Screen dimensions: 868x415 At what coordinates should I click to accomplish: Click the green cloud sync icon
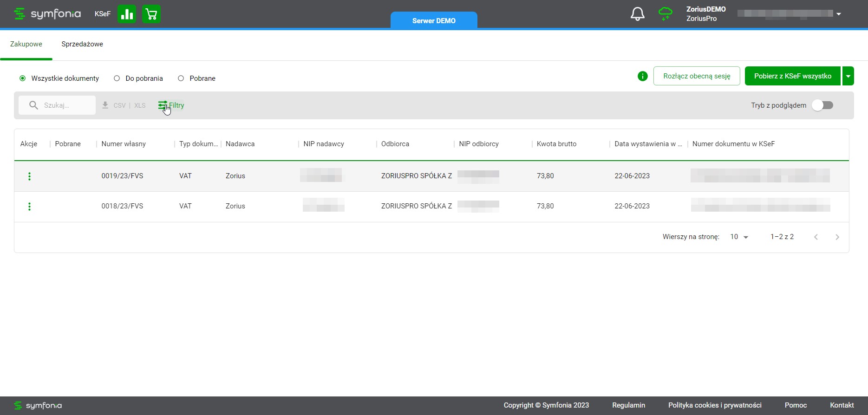(665, 14)
